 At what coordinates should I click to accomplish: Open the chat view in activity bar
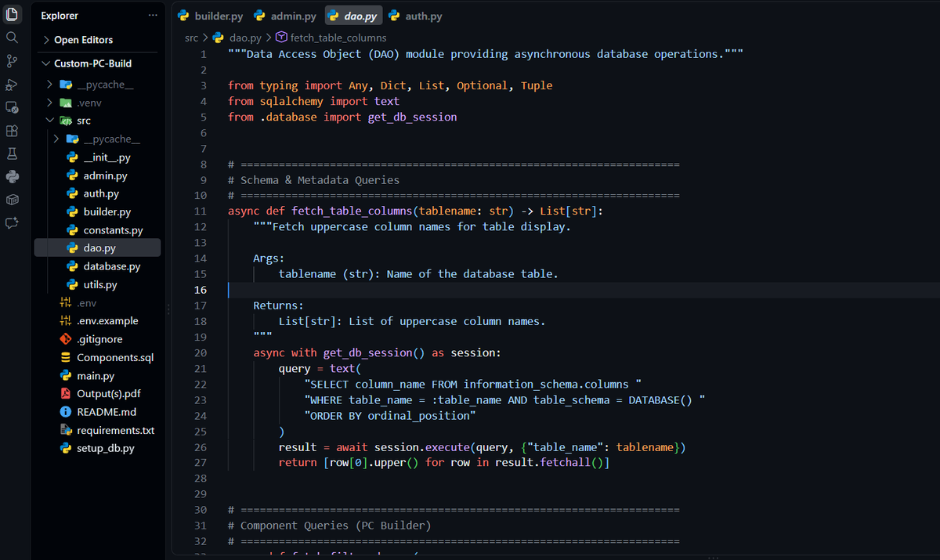[12, 223]
